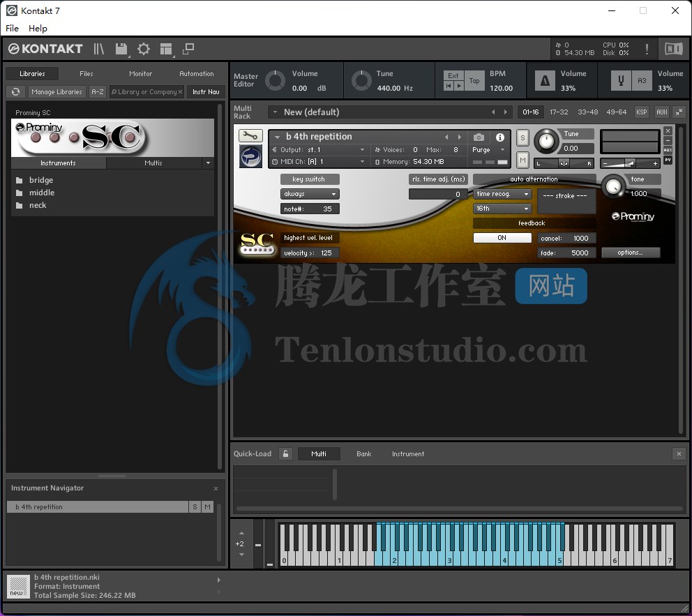This screenshot has width=692, height=616.
Task: Toggle the AUX button in instrument header
Action: [x=668, y=150]
